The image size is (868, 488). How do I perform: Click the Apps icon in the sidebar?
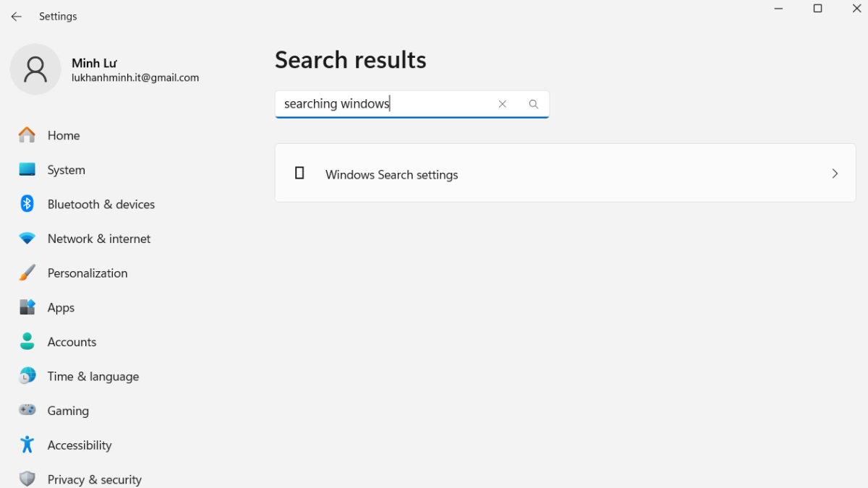tap(27, 307)
